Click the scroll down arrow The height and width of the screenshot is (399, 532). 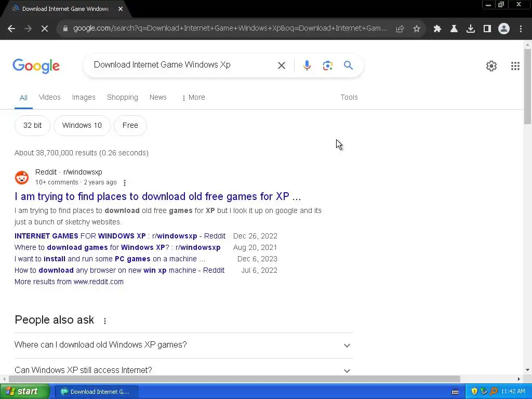click(527, 370)
